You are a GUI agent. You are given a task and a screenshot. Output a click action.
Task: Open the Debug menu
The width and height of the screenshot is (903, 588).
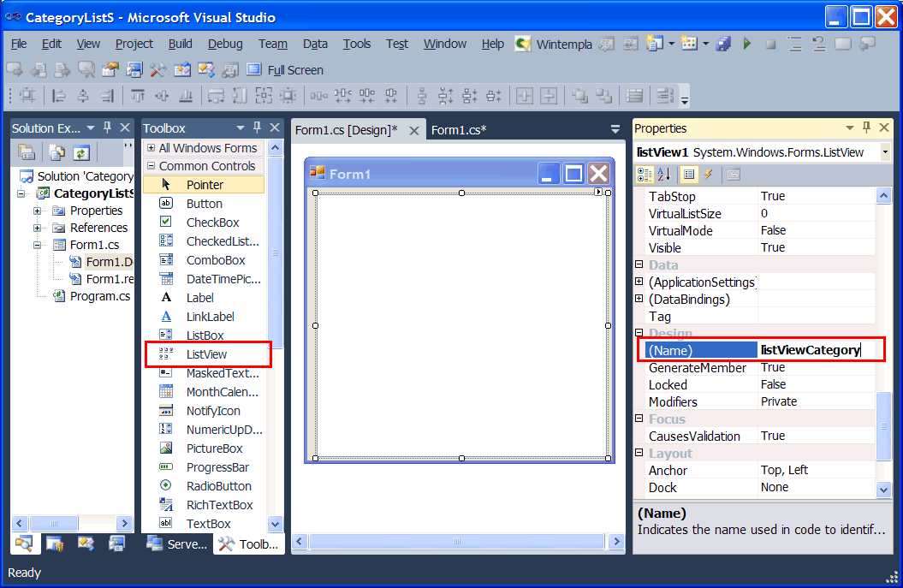225,44
